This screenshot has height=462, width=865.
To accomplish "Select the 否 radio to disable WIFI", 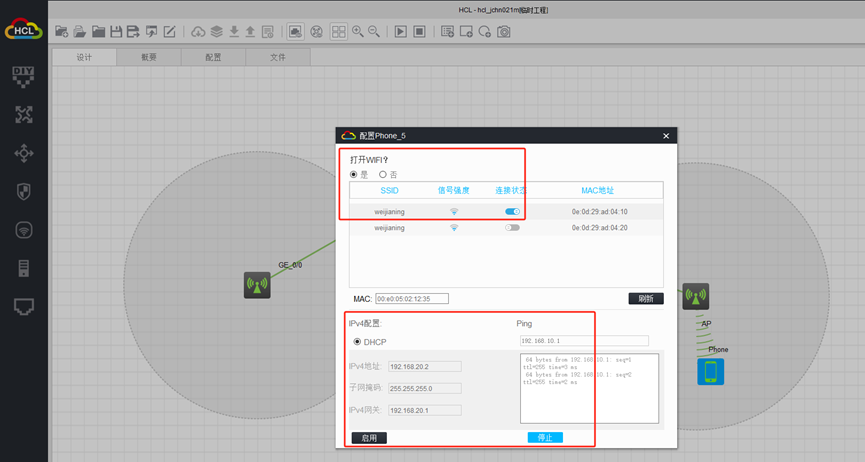I will pyautogui.click(x=383, y=174).
